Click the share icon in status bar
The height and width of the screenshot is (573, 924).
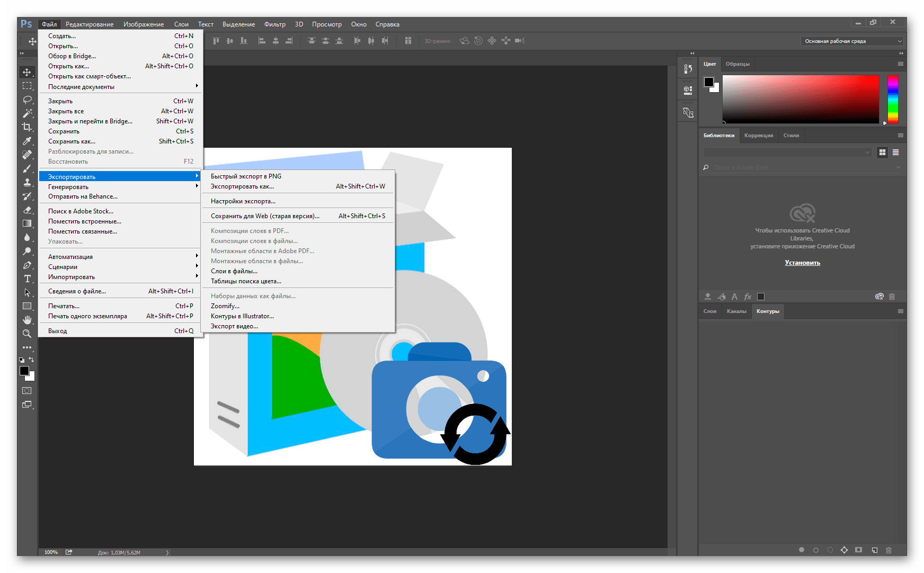pyautogui.click(x=69, y=552)
